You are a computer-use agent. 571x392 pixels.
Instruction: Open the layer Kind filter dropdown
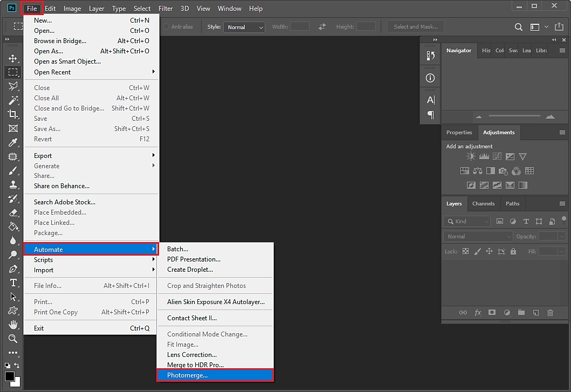pos(467,221)
